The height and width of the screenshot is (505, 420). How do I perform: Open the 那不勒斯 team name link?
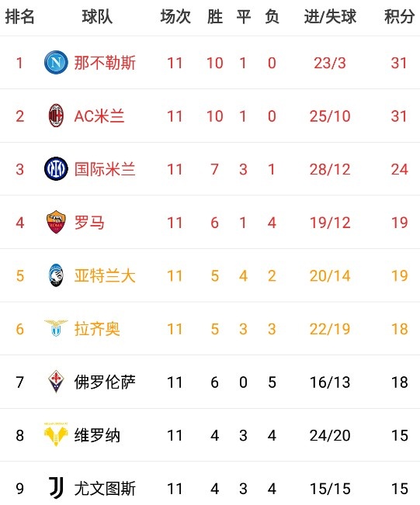(x=105, y=63)
